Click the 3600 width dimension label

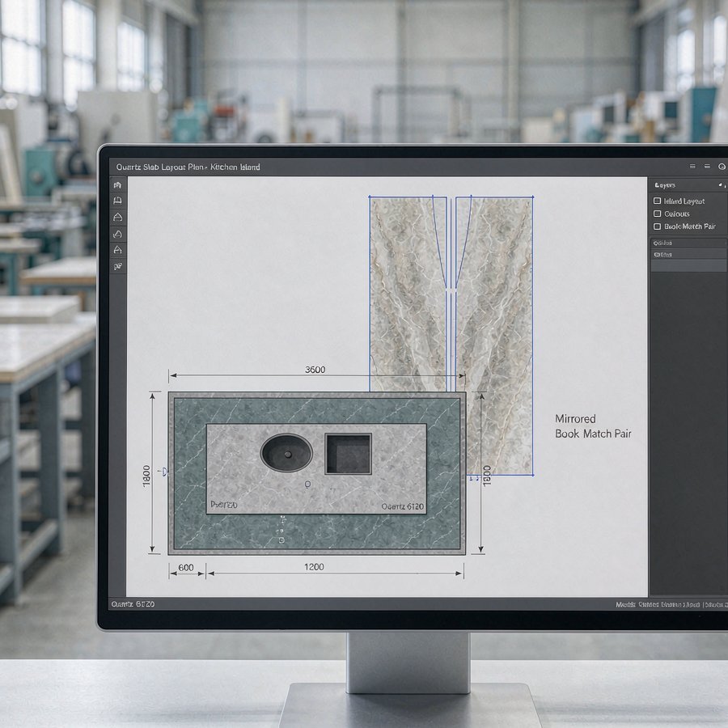tap(315, 370)
